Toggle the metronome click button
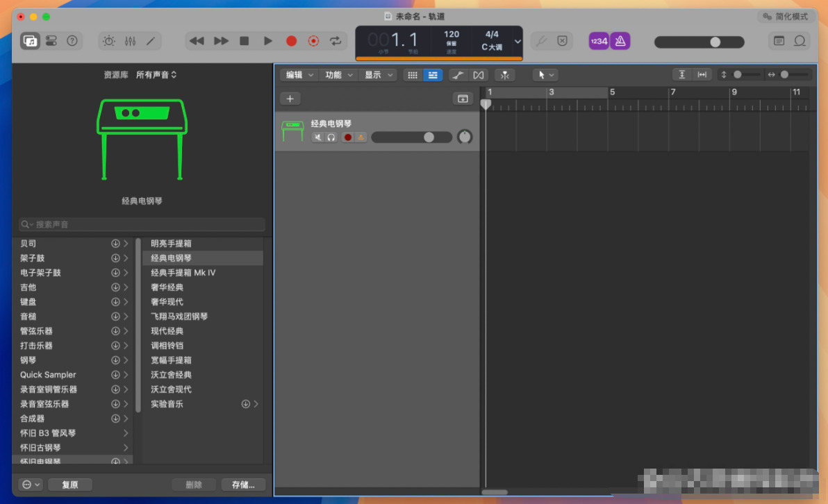This screenshot has width=828, height=504. tap(620, 41)
